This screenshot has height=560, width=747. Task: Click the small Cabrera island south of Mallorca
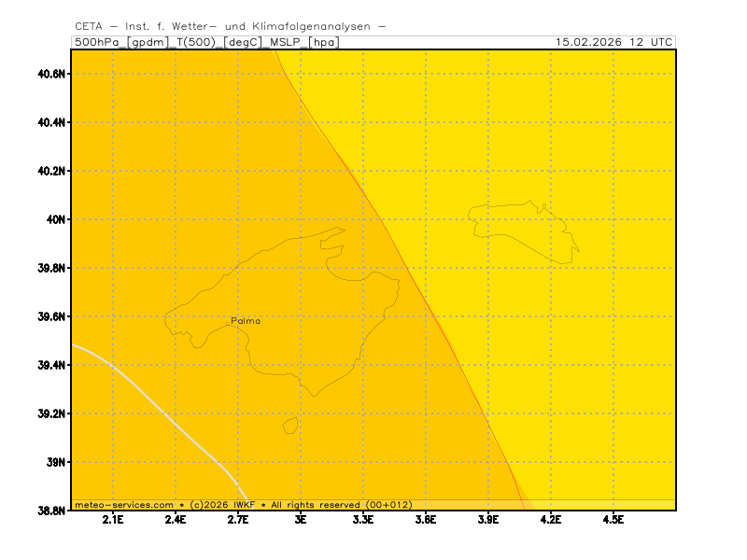[290, 426]
